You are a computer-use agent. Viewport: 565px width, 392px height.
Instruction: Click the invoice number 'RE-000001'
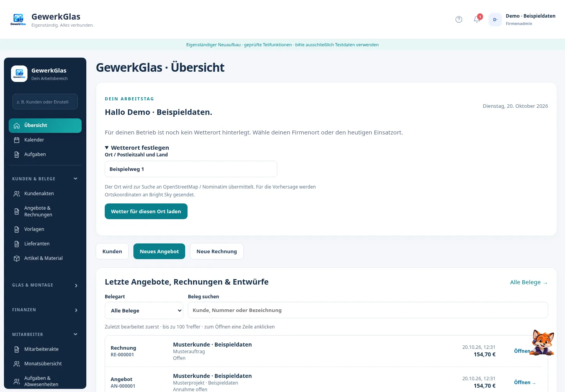coord(122,355)
